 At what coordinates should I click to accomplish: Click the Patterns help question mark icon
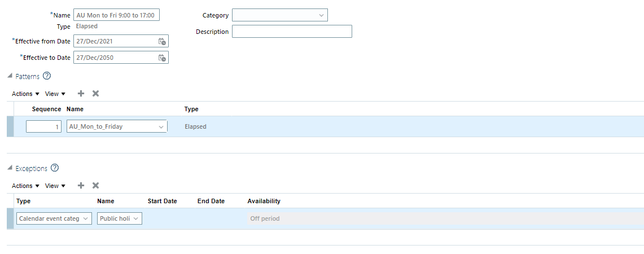(x=47, y=76)
